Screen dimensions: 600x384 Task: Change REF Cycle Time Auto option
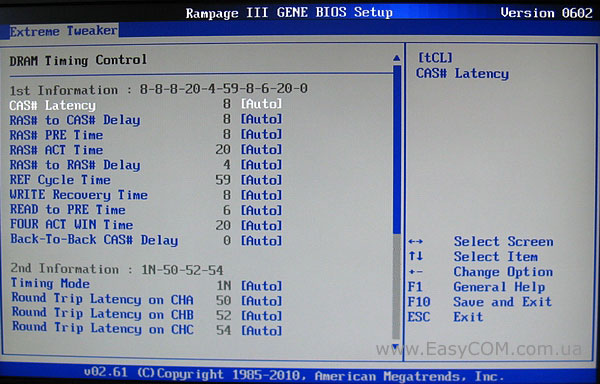point(261,180)
